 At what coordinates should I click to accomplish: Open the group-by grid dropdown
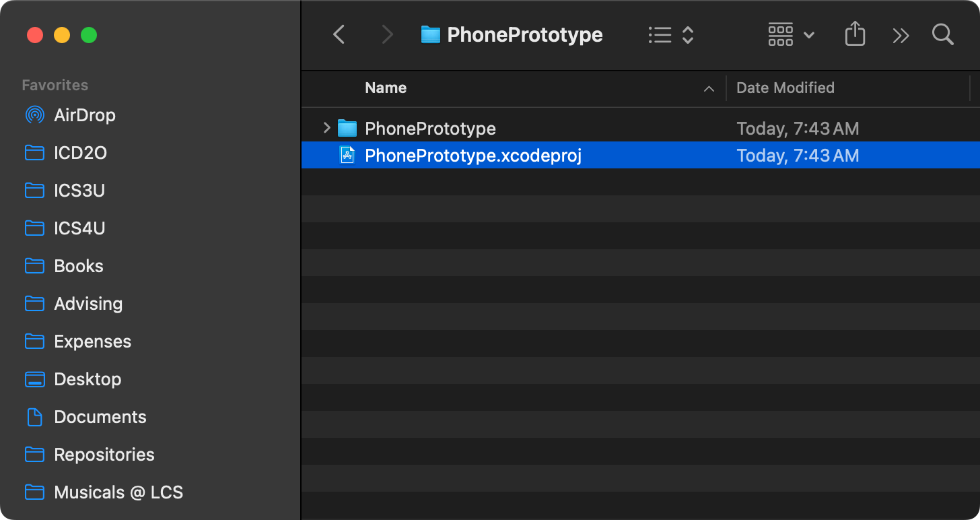(x=791, y=35)
